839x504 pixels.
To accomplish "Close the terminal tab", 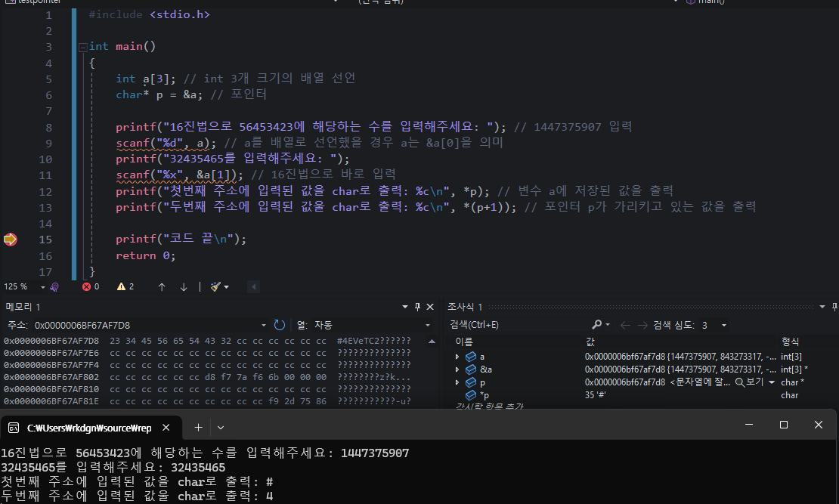I will pos(166,428).
